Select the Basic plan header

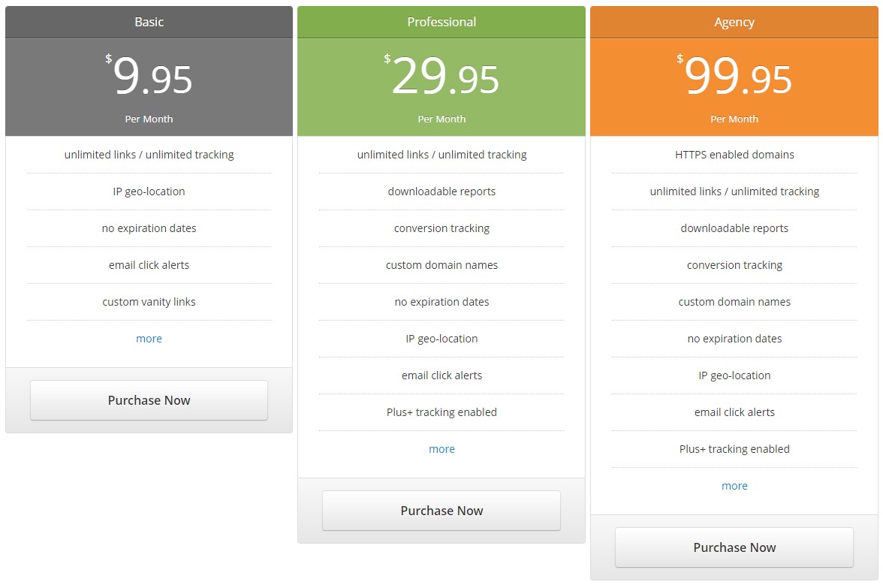(x=149, y=22)
